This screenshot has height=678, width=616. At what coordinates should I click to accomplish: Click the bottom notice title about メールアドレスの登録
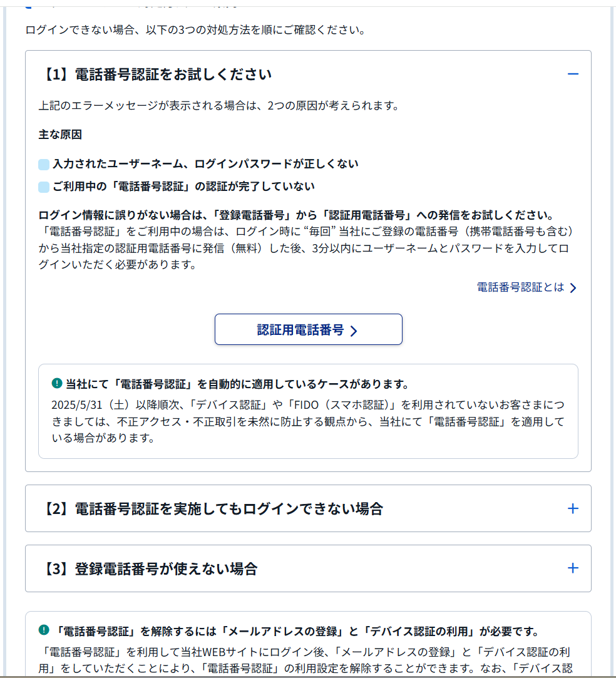tap(297, 631)
